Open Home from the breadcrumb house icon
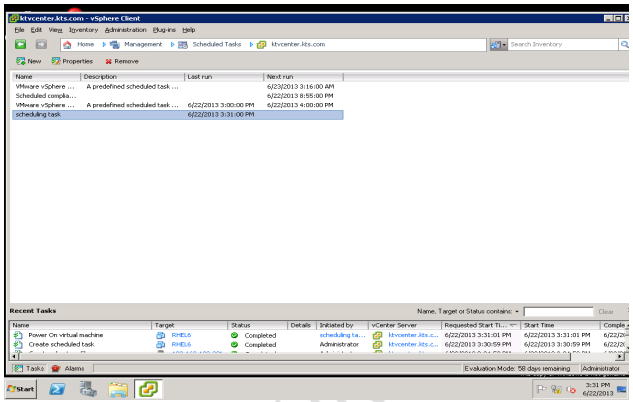The width and height of the screenshot is (633, 402). tap(67, 44)
